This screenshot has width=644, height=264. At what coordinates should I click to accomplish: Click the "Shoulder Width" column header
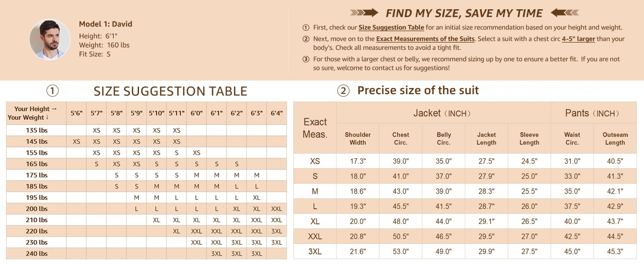click(358, 139)
